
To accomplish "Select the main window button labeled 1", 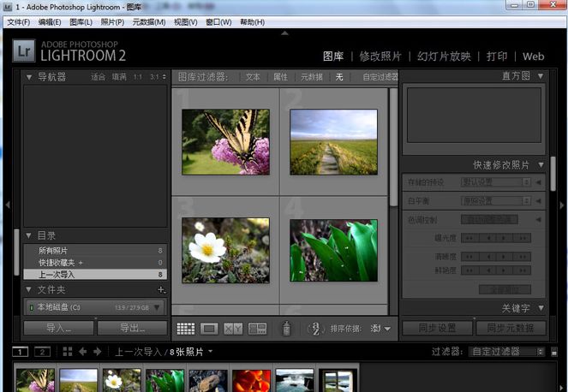I will (x=20, y=352).
